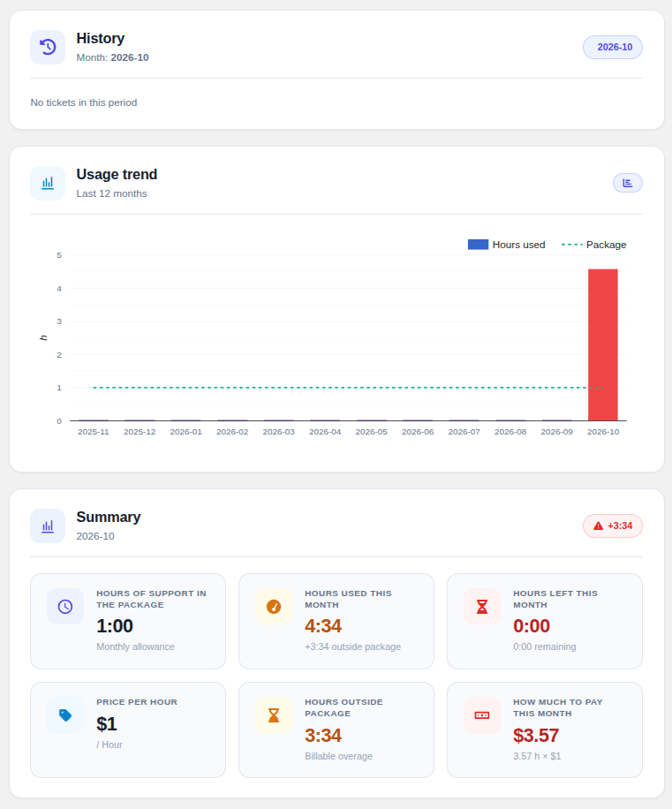Click the warning triangle icon in the badge
672x809 pixels.
click(x=598, y=525)
